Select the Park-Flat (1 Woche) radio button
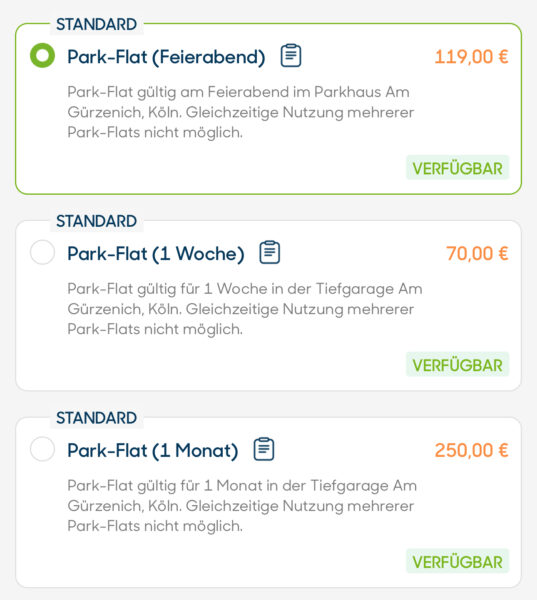Screen dimensions: 537x600 [x=42, y=252]
